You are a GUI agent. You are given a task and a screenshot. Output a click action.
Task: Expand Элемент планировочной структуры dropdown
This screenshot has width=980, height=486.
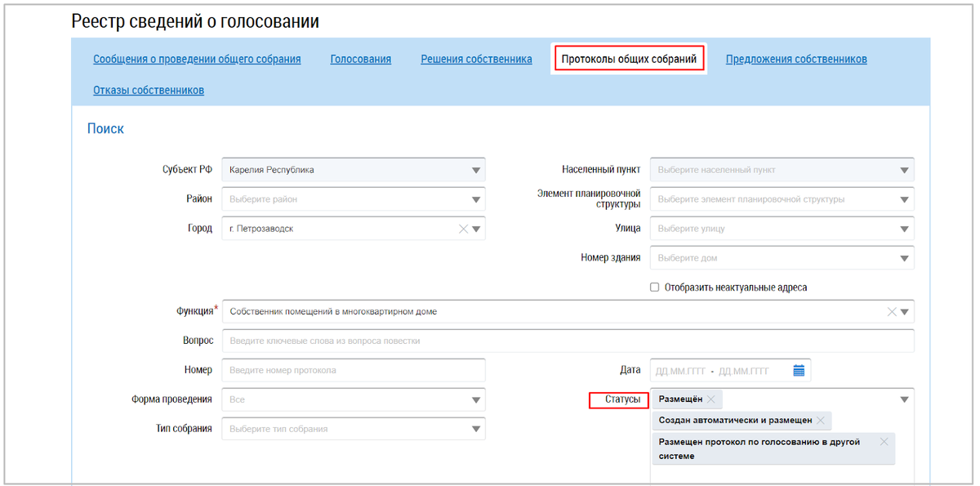tap(904, 200)
